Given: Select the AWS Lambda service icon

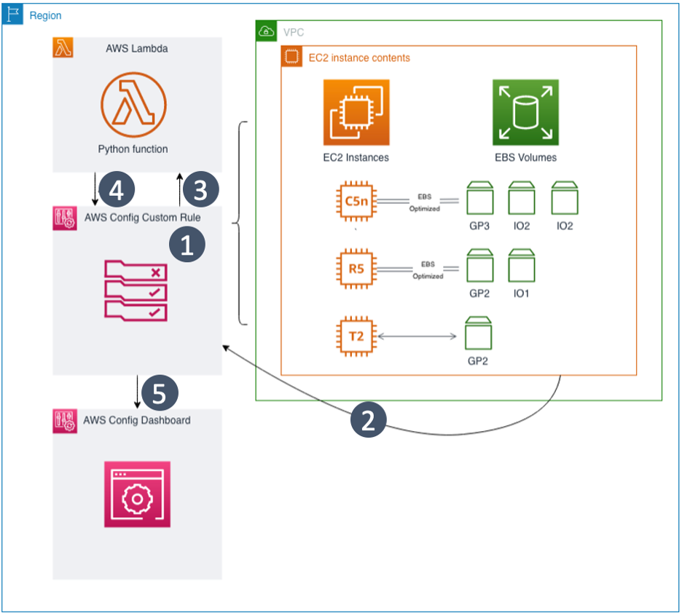Looking at the screenshot, I should tap(63, 48).
